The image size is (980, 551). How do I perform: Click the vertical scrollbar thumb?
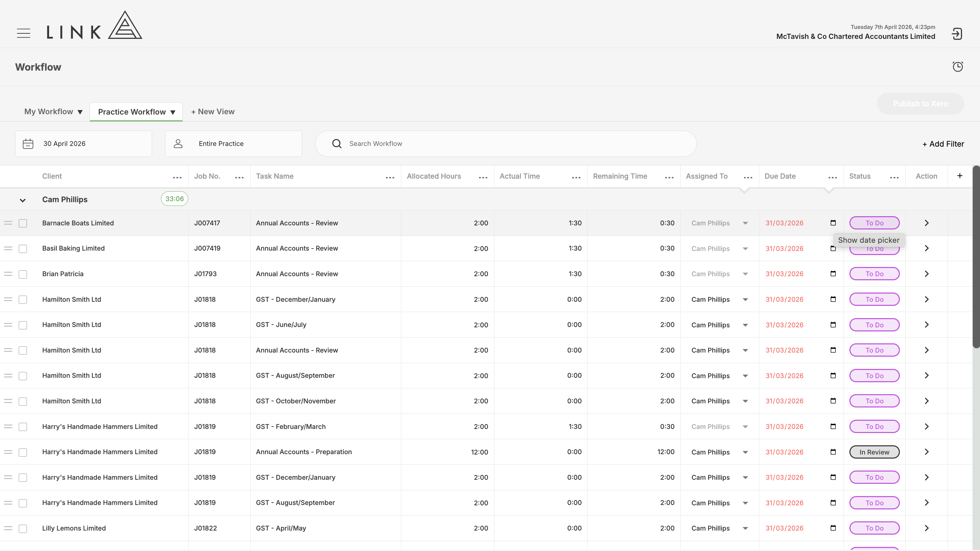(x=976, y=257)
